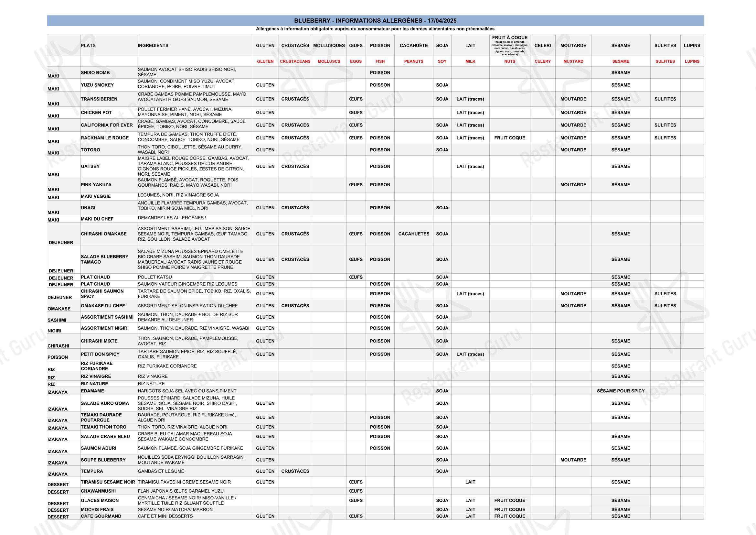This screenshot has height=535, width=756.
Task: Select the "YUZU SMOKEY" dish name
Action: 97,85
